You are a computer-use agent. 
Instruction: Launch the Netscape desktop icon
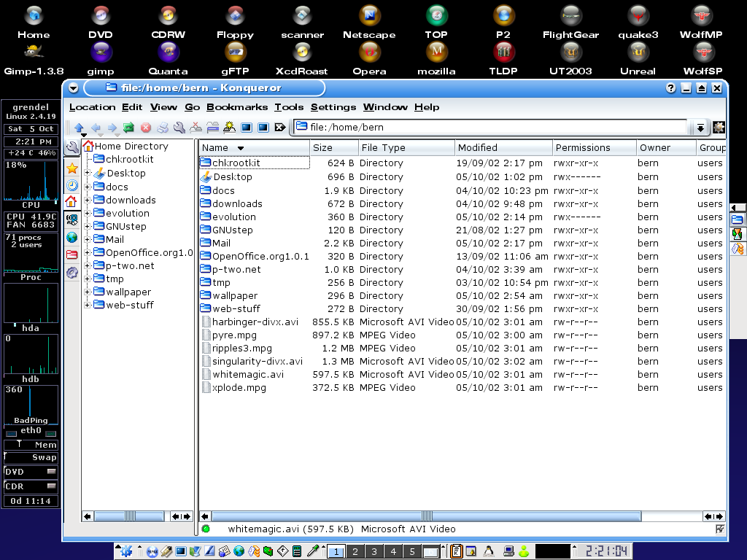pos(370,15)
